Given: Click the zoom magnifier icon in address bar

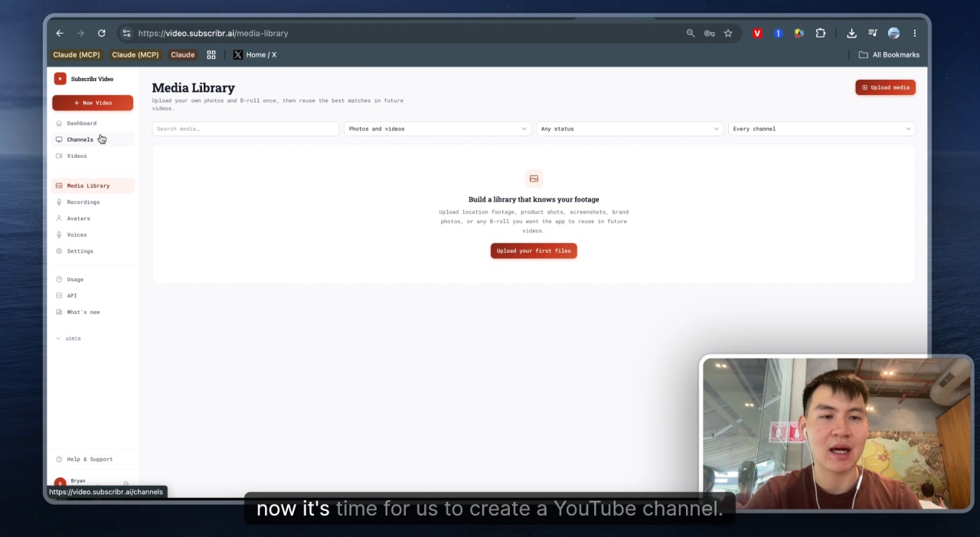Looking at the screenshot, I should coord(691,34).
